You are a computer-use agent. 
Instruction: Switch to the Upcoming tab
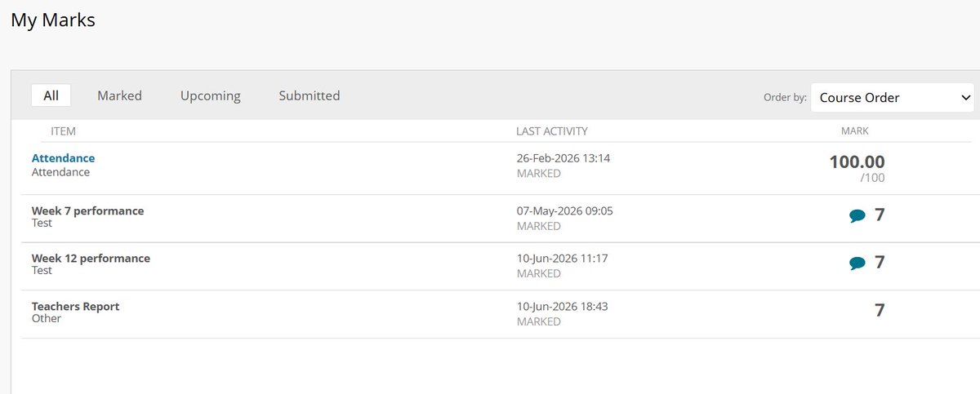click(x=211, y=95)
